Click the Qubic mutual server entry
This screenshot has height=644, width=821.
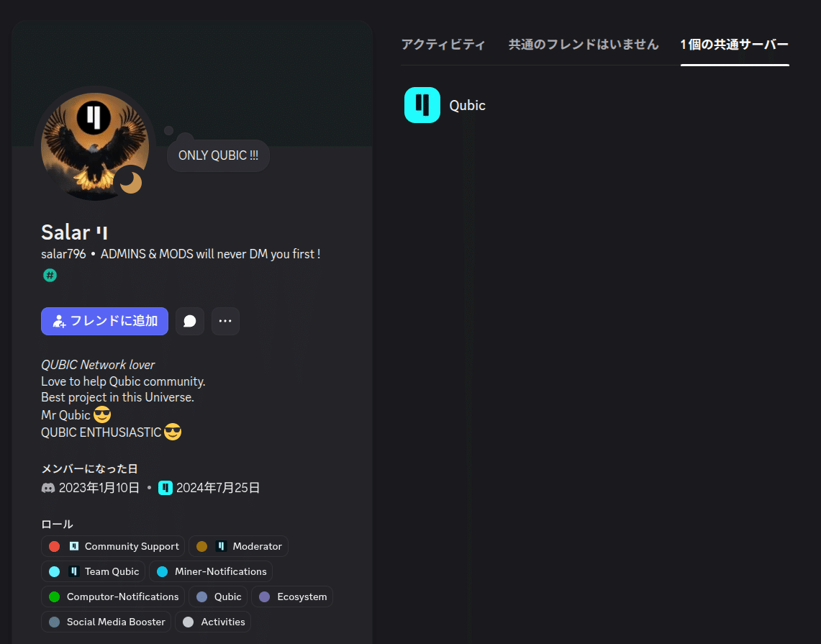[x=467, y=105]
